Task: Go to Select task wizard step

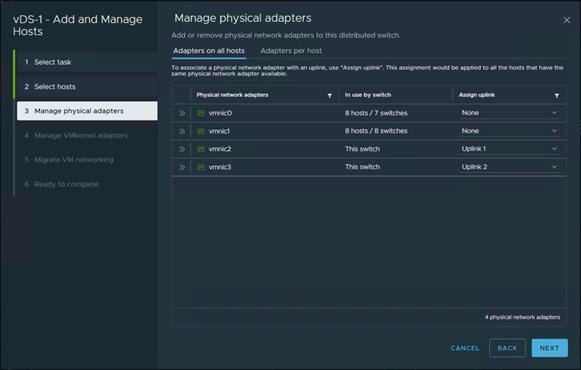Action: pyautogui.click(x=87, y=62)
